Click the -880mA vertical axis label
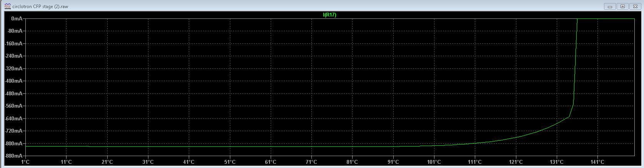Screen dimensions: 644x168 (x=14, y=156)
